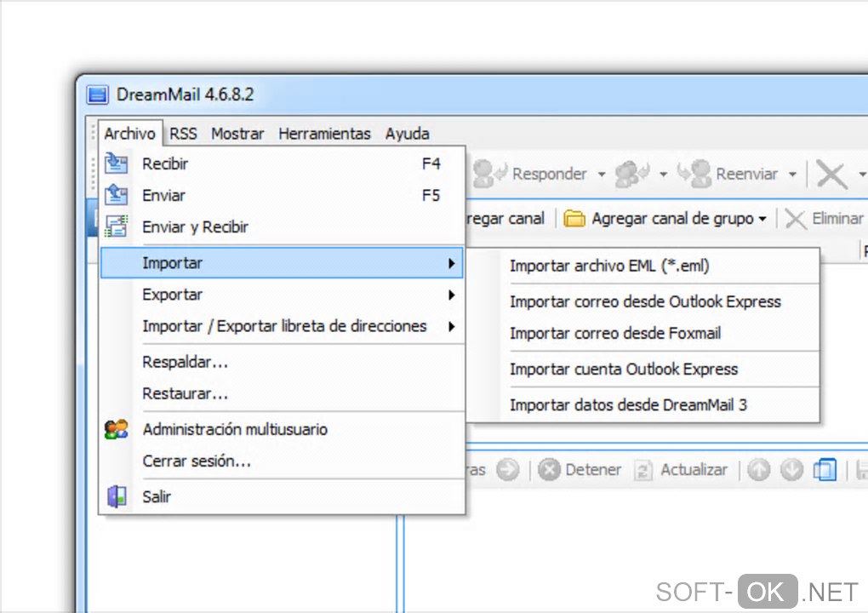Choose Importar datos desde DreamMail 3
This screenshot has height=613, width=868.
click(642, 405)
